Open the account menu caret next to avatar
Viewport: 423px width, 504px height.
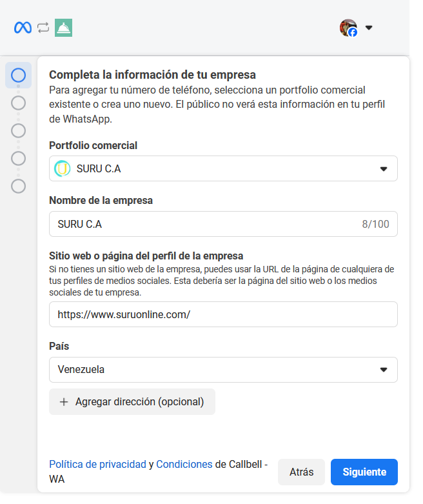(x=369, y=28)
